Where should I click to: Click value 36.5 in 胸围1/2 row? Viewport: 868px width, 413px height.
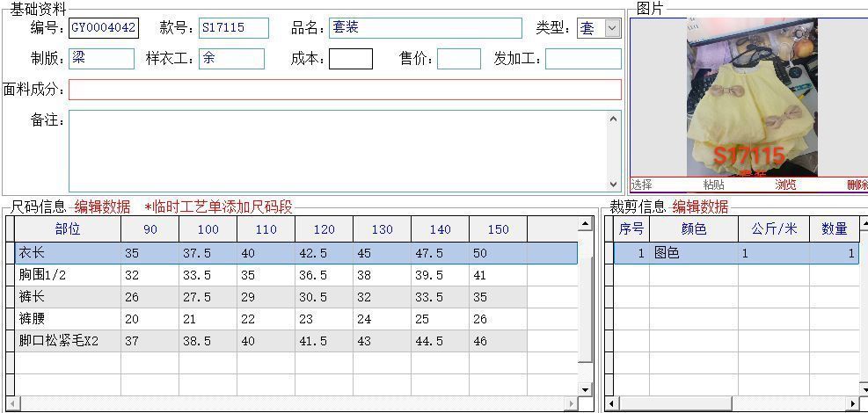coord(325,275)
